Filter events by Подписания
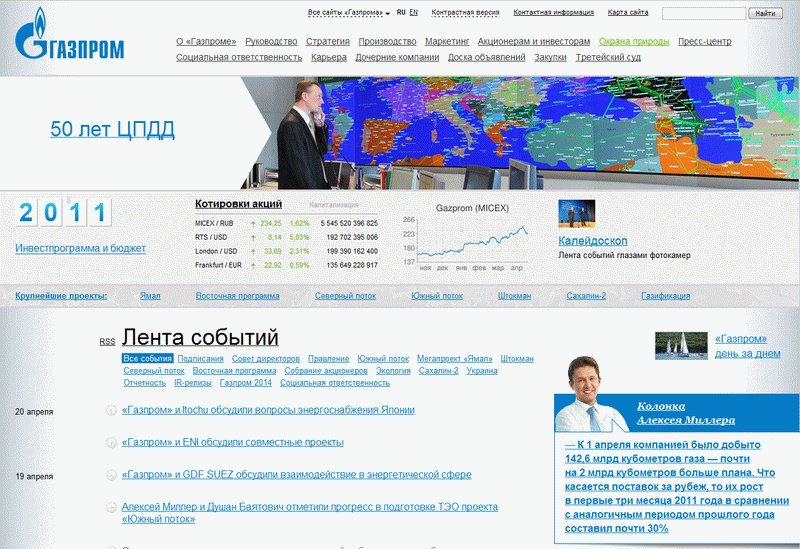800x549 pixels. (x=201, y=359)
